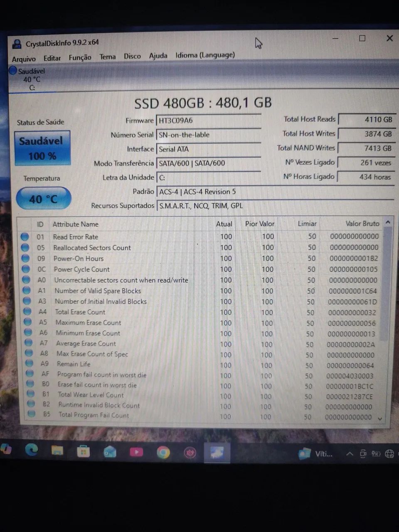Viewport: 399px width, 532px height.
Task: Click status icon of Program fail count in worst die row
Action: pos(30,373)
